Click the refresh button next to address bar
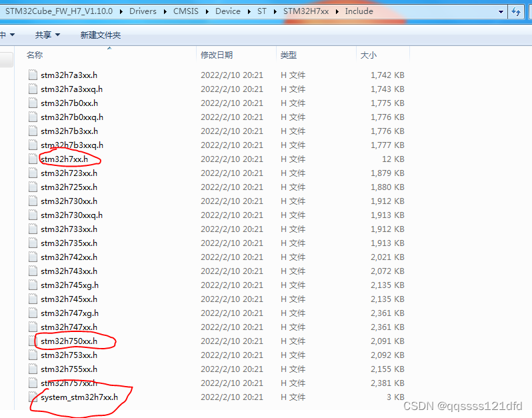 coord(516,12)
